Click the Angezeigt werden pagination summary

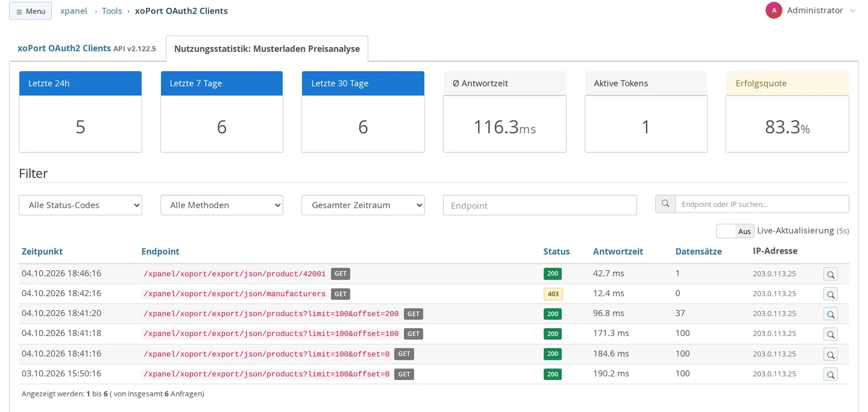113,394
